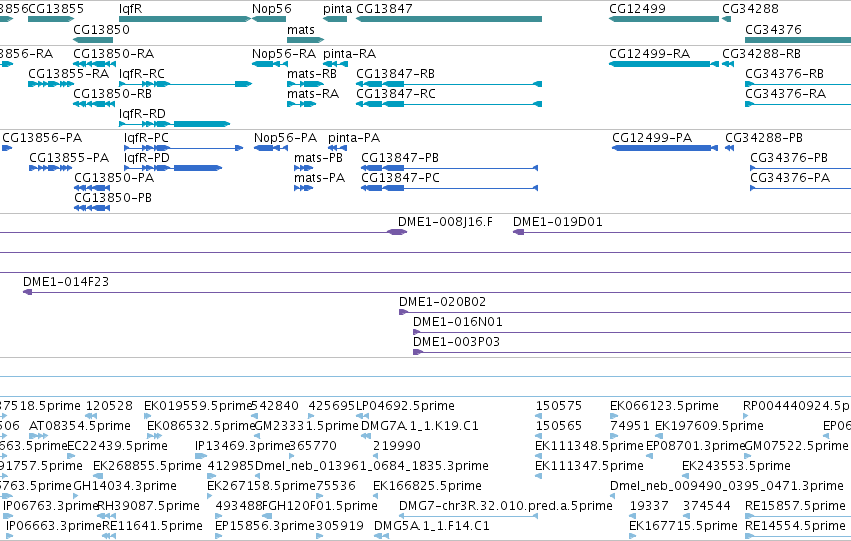Viewport: 851px width, 541px height.
Task: Select EST DMG5A.1_1.F14.C1
Action: point(431,526)
